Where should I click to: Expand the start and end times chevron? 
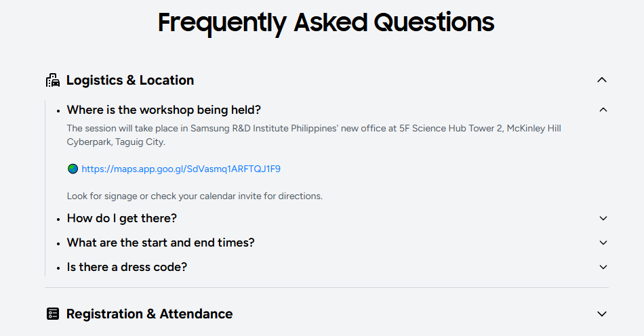(603, 243)
